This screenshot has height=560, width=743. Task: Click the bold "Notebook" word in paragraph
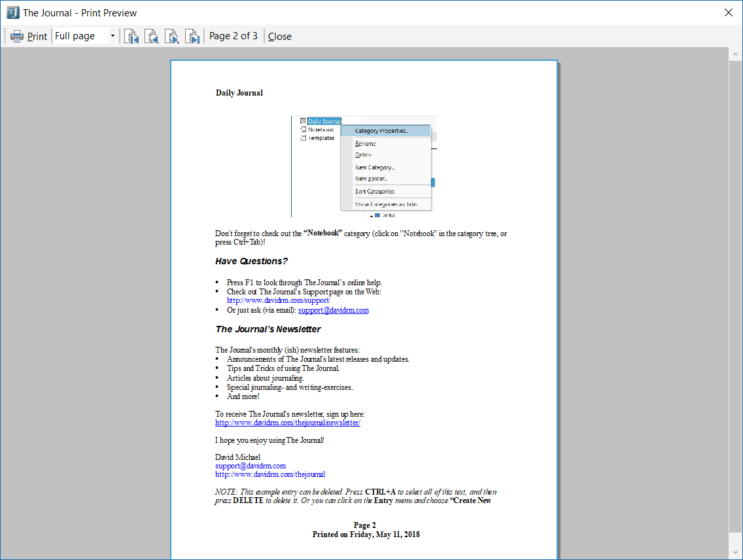click(x=322, y=233)
